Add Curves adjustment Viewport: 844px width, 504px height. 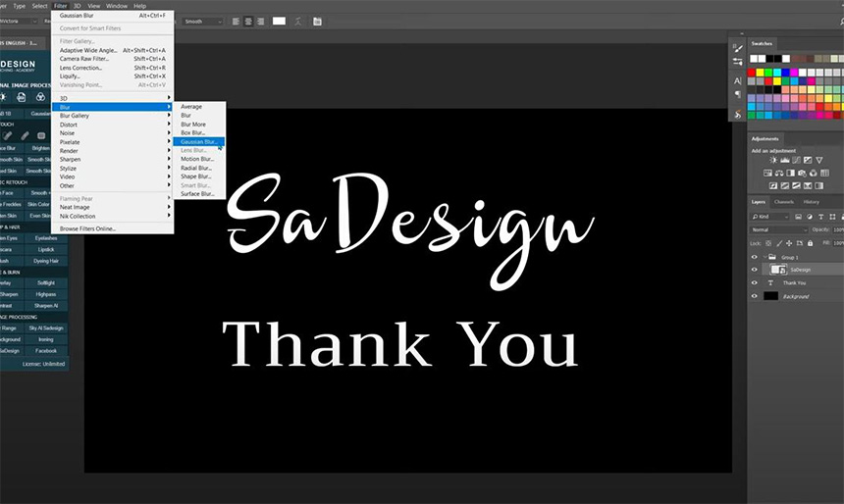[x=796, y=160]
